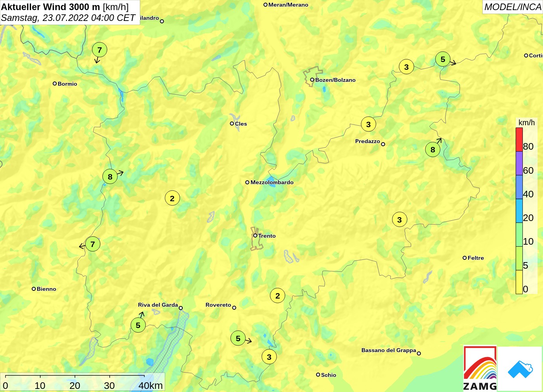Click the 'km/h' legend heading
The image size is (543, 392).
point(527,123)
